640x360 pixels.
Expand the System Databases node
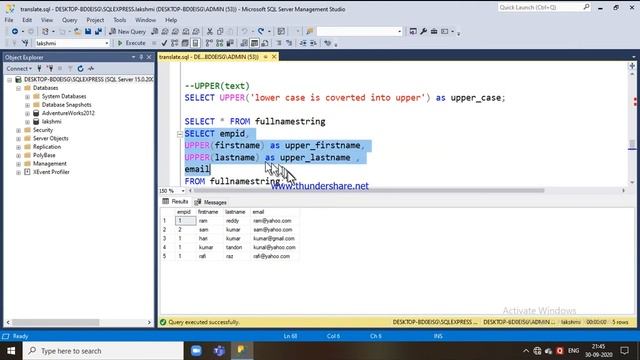click(x=27, y=97)
